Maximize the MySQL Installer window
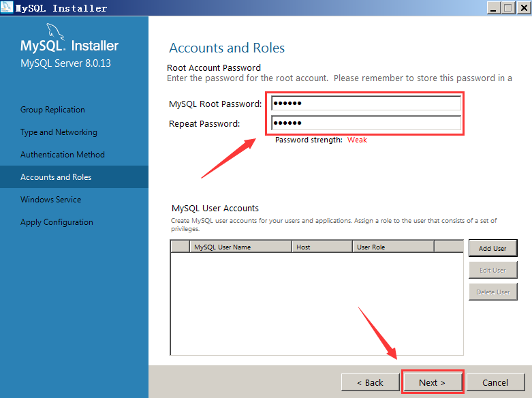The width and height of the screenshot is (532, 398). pos(508,7)
